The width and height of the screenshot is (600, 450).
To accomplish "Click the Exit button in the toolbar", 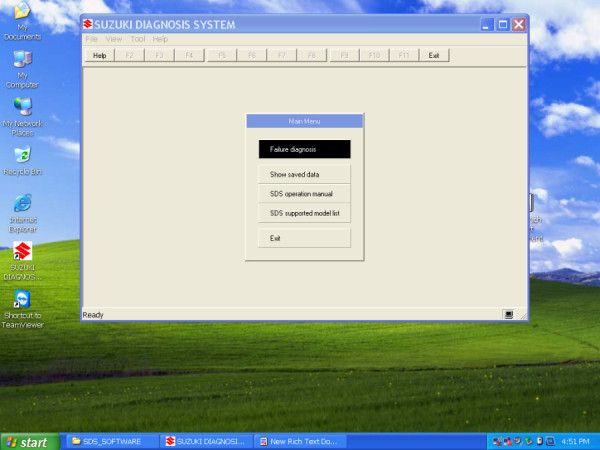I will [x=433, y=56].
